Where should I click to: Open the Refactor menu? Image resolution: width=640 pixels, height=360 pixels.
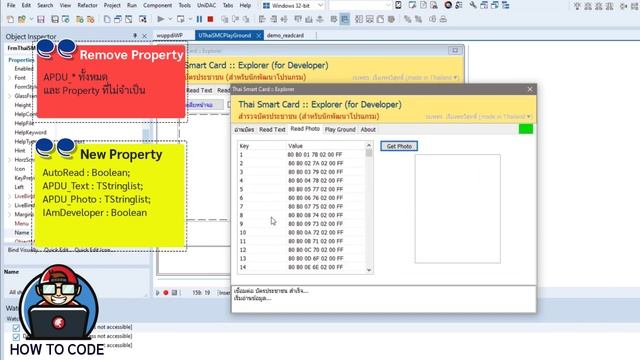click(87, 5)
